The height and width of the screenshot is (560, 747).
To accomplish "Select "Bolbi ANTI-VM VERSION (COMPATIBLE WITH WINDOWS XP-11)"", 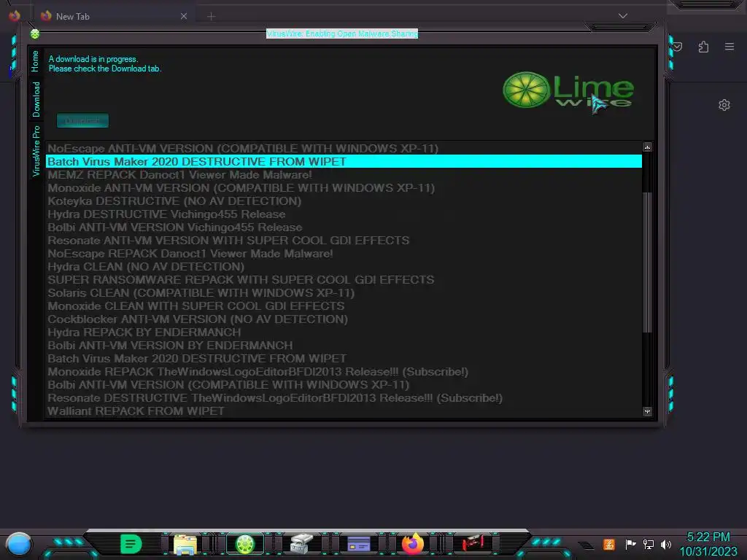I will click(x=344, y=385).
